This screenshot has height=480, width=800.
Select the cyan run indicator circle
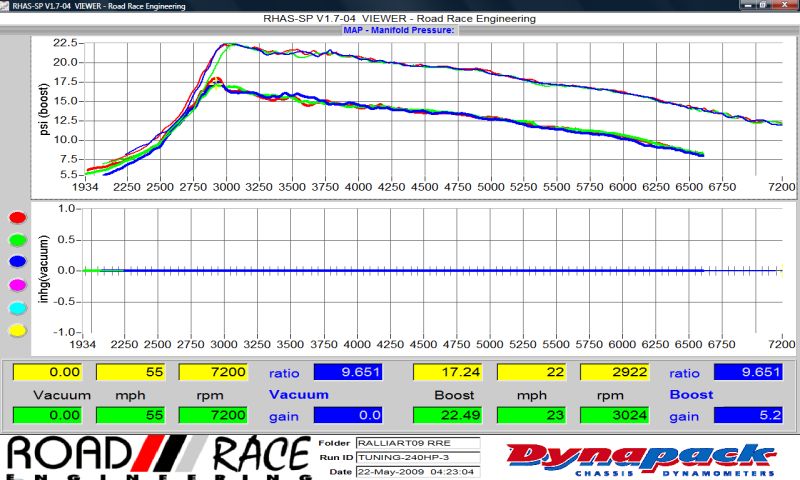pyautogui.click(x=16, y=307)
